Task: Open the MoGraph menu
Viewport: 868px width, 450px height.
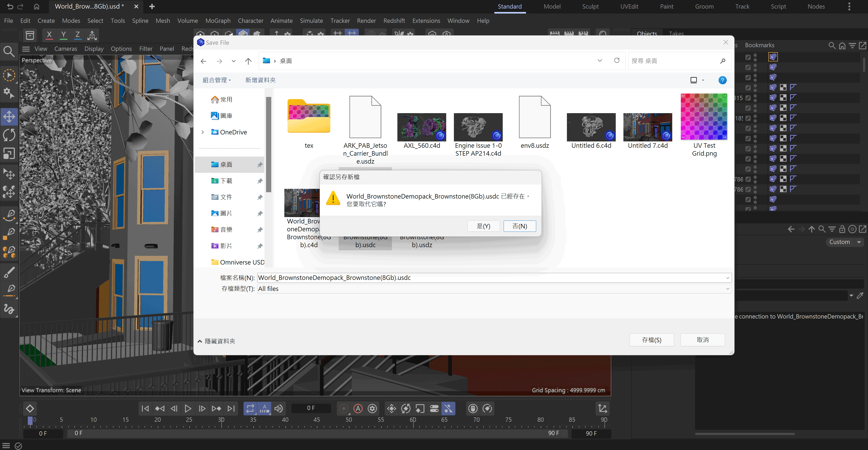Action: [218, 21]
